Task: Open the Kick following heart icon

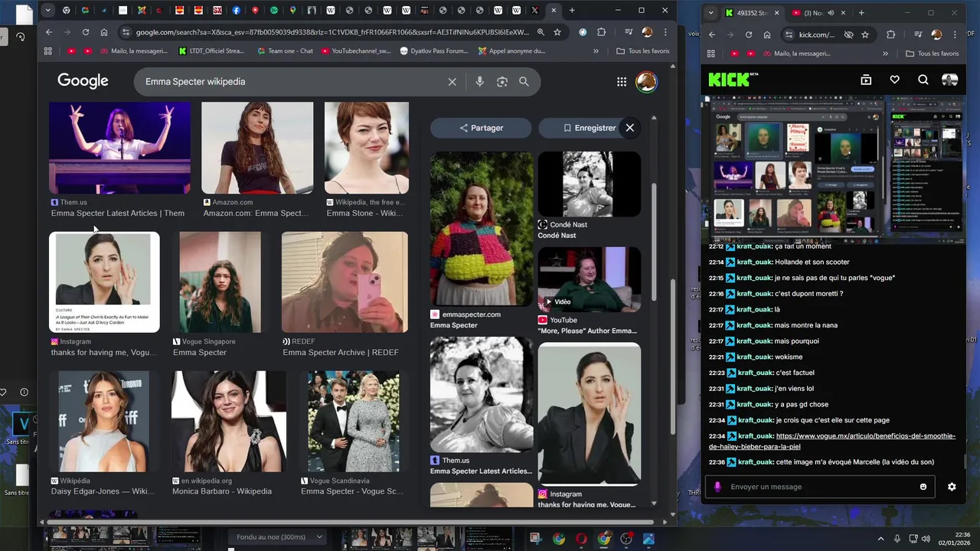Action: [x=894, y=80]
